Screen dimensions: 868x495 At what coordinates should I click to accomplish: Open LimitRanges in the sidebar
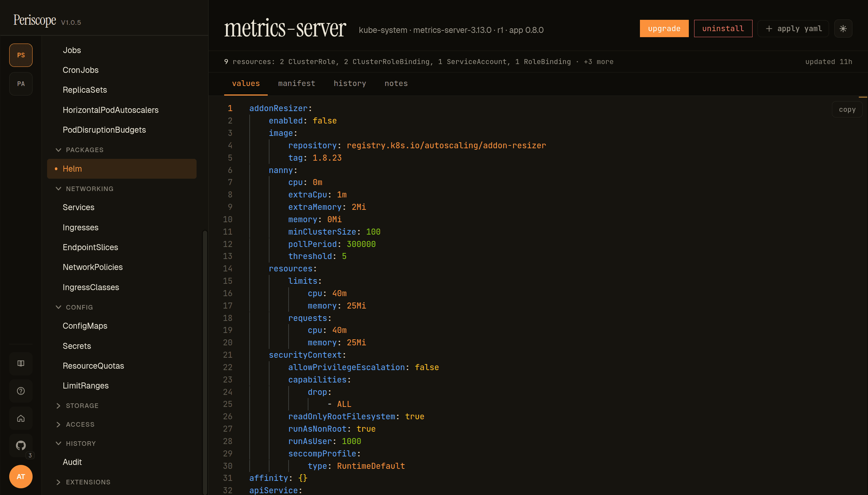click(121, 386)
